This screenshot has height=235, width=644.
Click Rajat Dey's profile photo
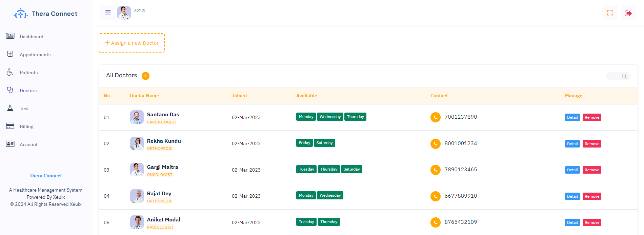137,196
